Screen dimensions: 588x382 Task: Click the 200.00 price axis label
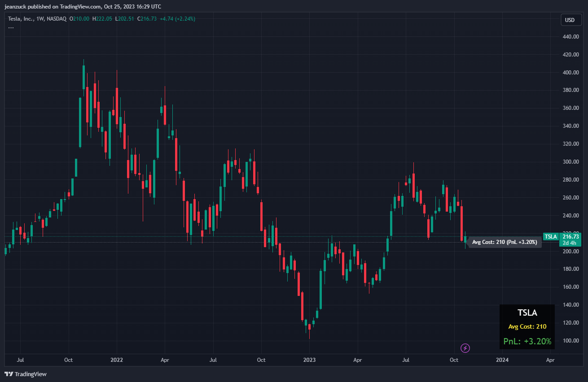(570, 251)
